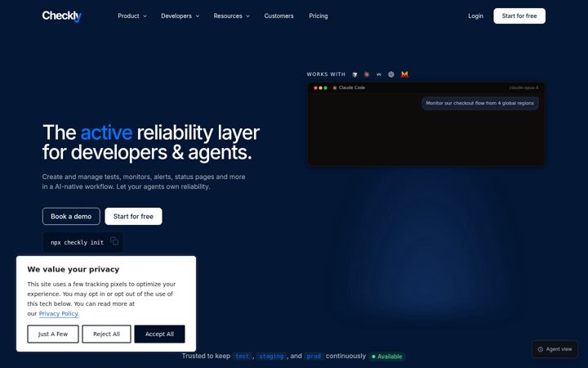Select the Claude icon in Works With row
Image resolution: width=588 pixels, height=368 pixels.
click(367, 74)
